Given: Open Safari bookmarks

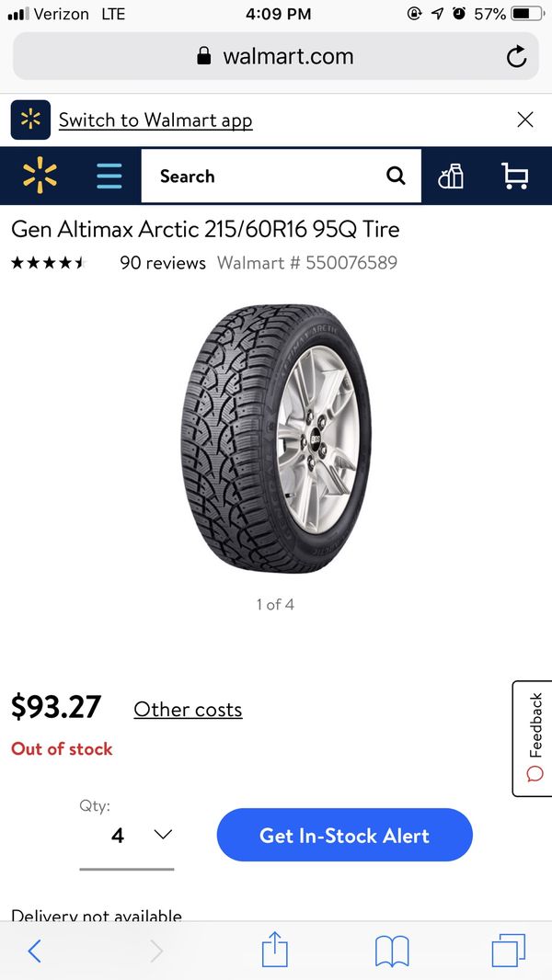Looking at the screenshot, I should tap(392, 952).
